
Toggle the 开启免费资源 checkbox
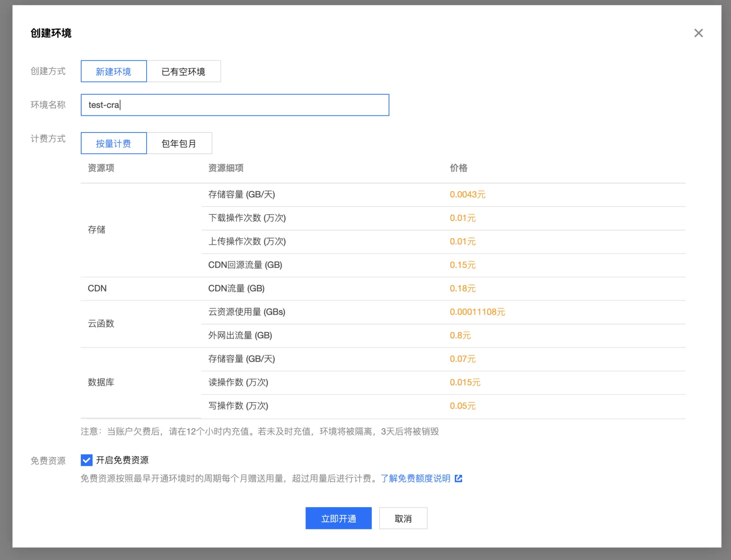pyautogui.click(x=87, y=460)
